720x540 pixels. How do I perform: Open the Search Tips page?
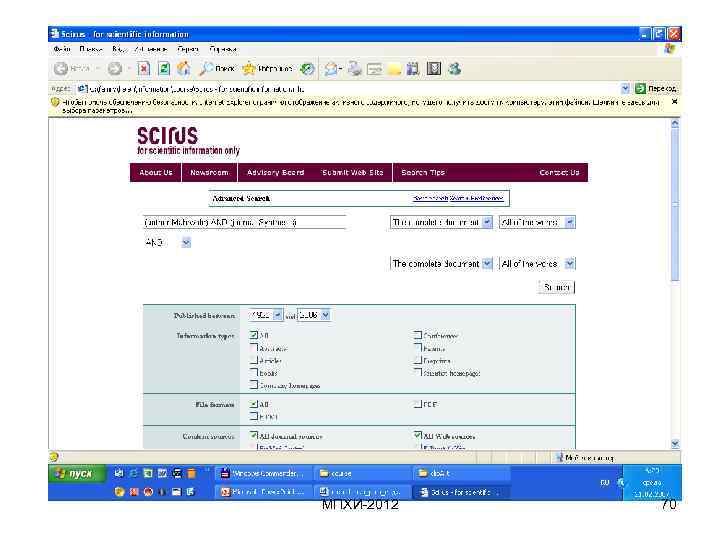[423, 173]
